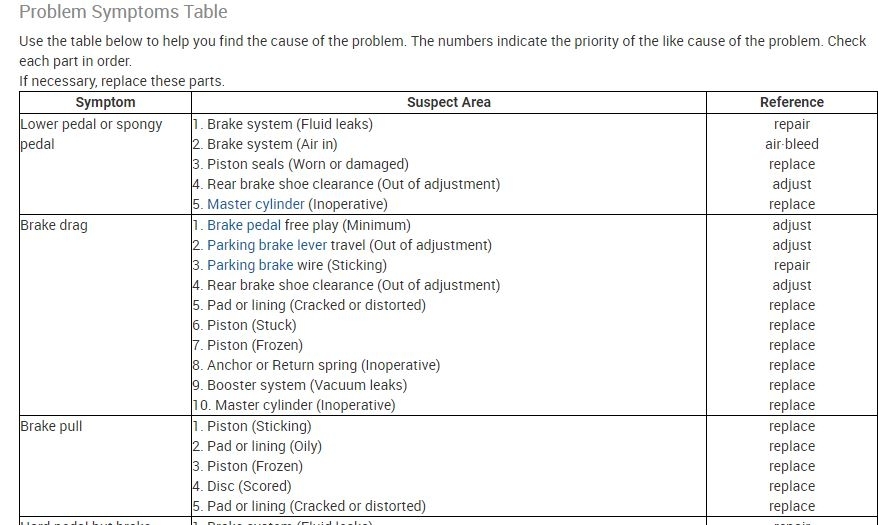Screen dimensions: 878x525
Task: Click the Disc (Scored) entry
Action: click(x=249, y=486)
